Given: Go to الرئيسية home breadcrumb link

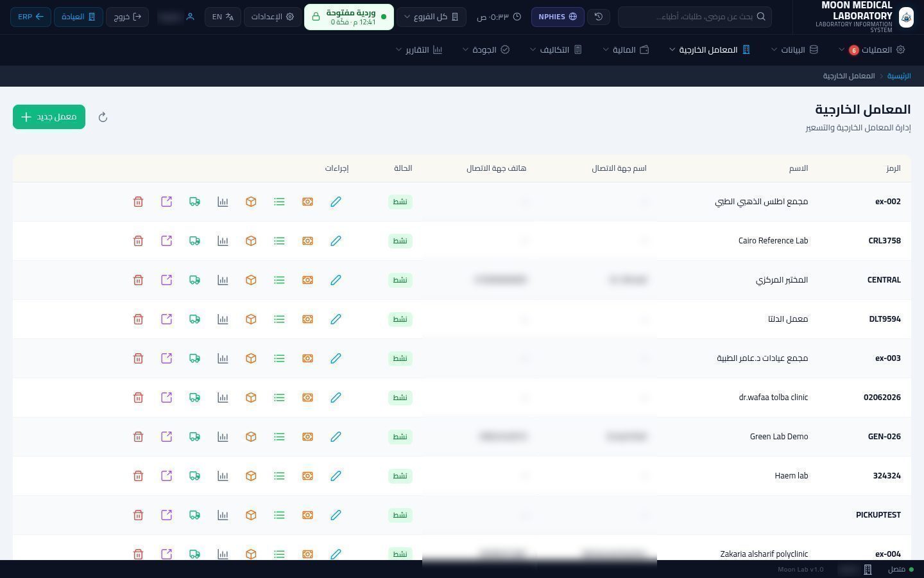Looking at the screenshot, I should pos(899,76).
